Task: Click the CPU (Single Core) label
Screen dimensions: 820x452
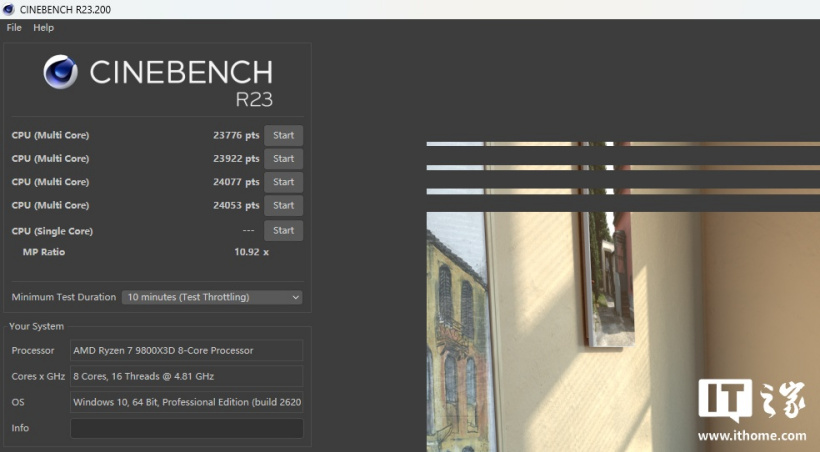Action: [52, 231]
